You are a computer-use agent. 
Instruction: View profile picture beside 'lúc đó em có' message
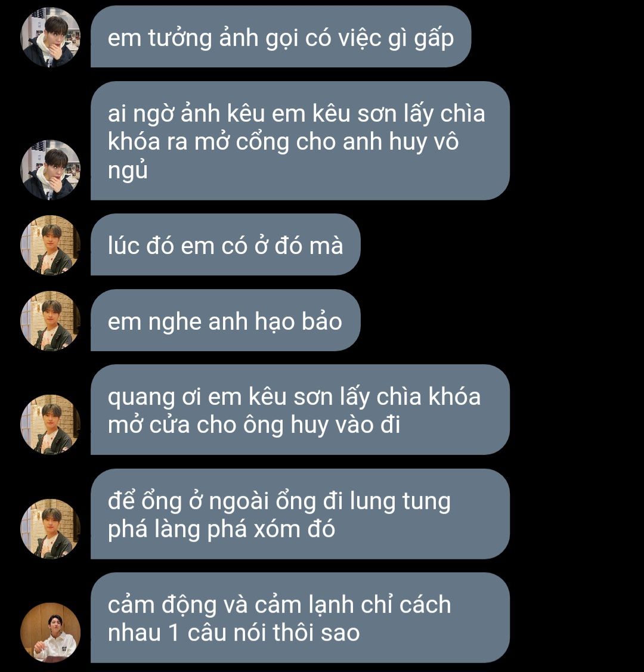(51, 245)
